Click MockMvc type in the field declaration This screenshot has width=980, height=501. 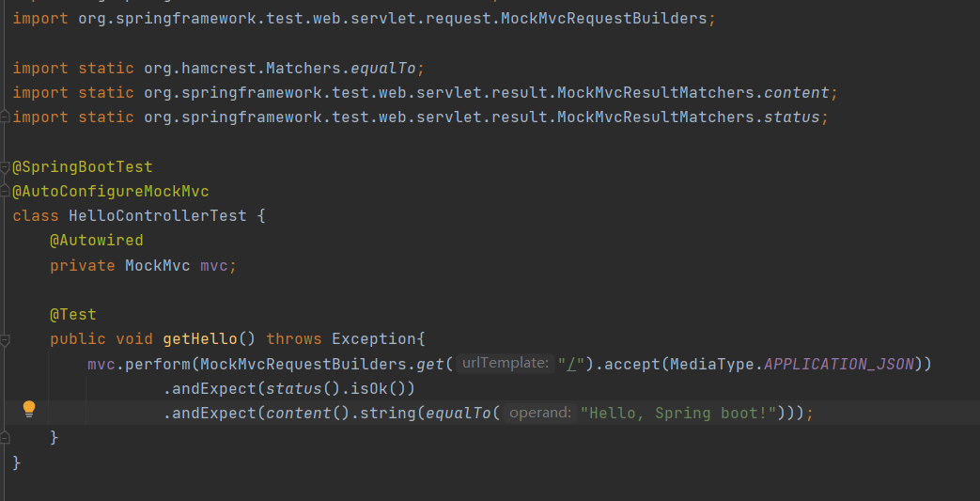[x=158, y=265]
